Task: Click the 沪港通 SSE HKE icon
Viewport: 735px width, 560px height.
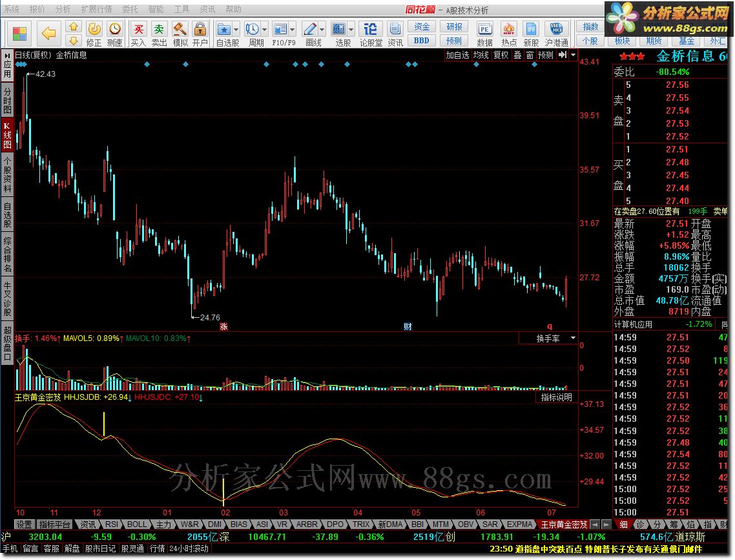Action: 556,29
